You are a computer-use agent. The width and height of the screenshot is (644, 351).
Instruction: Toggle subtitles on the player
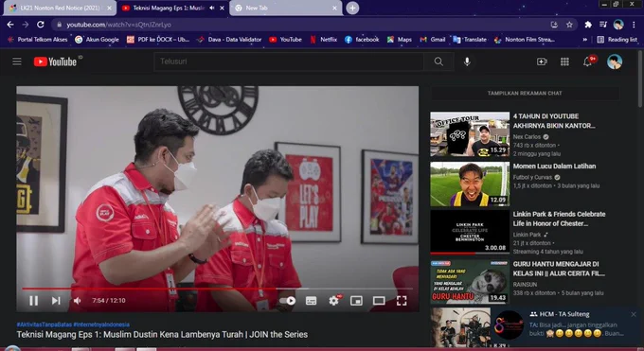(312, 301)
